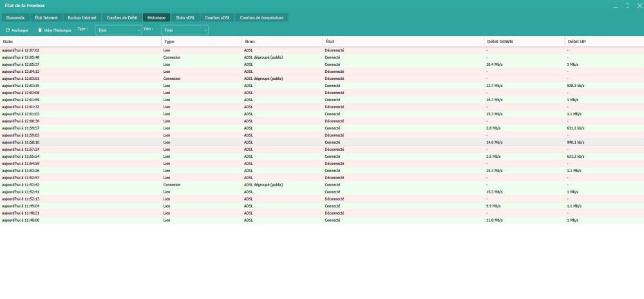Click the 9.9 Mb/s download rate cell

[x=493, y=206]
